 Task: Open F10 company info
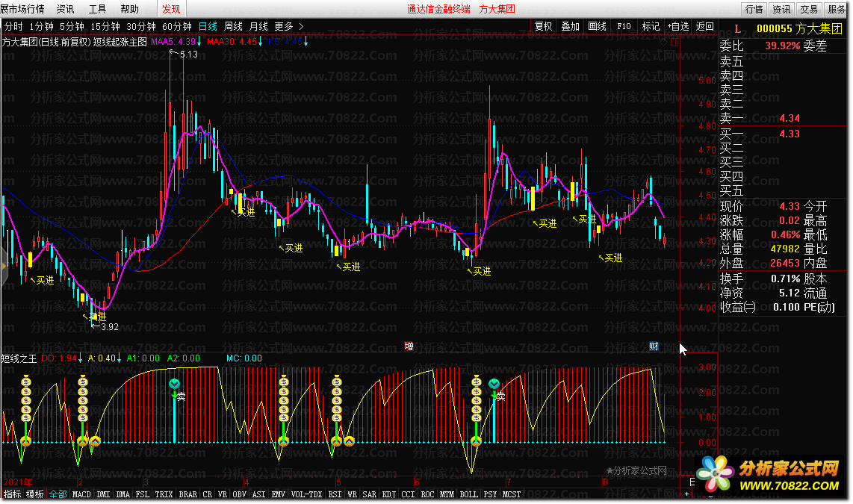click(624, 26)
